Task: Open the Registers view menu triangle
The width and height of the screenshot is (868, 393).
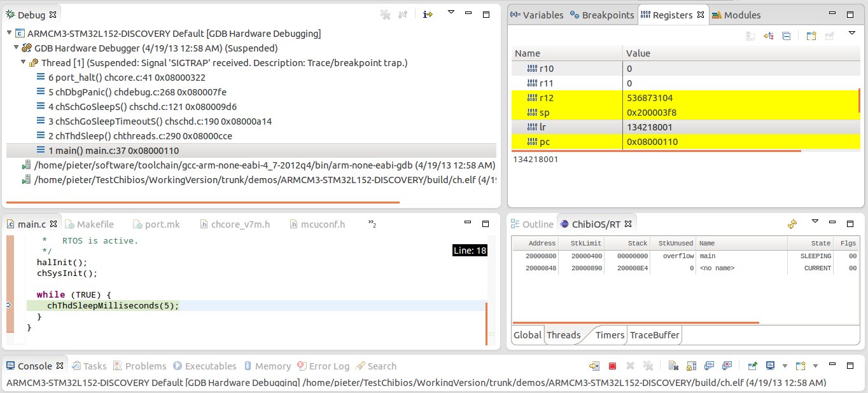Action: [x=852, y=33]
